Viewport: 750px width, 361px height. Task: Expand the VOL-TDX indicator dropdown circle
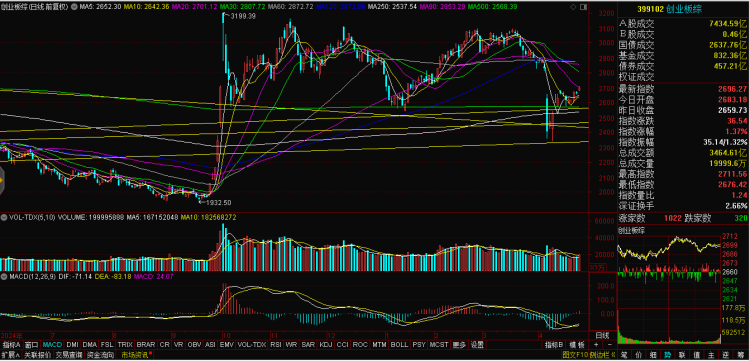(4, 217)
